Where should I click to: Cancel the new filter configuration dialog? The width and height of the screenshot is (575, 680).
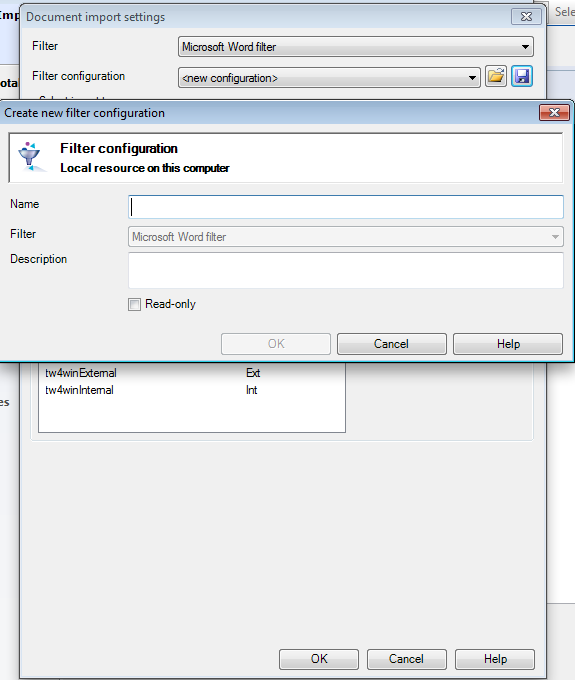coord(392,344)
